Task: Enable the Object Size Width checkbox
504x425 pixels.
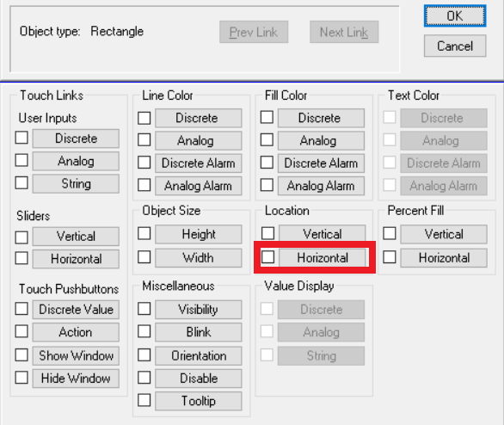Action: tap(144, 257)
